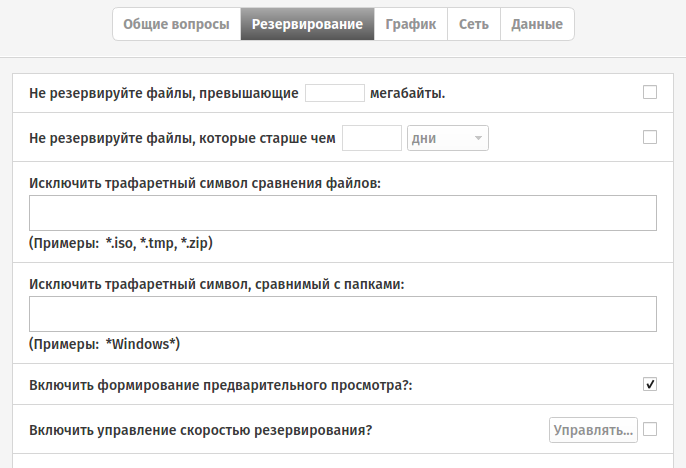This screenshot has width=686, height=468.
Task: Select the Резервирование tab
Action: click(307, 24)
